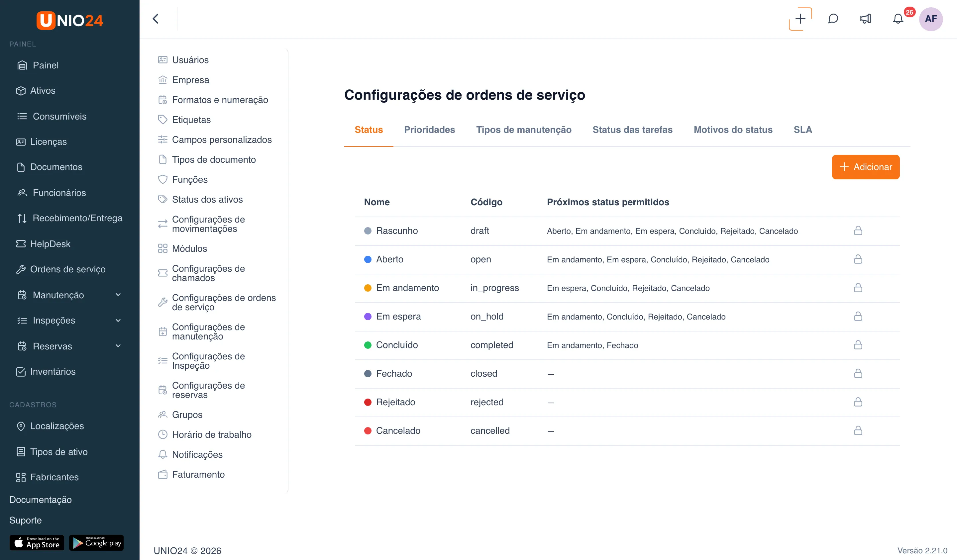Click the lock icon in Aberto row
This screenshot has height=560, width=957.
coord(858,259)
